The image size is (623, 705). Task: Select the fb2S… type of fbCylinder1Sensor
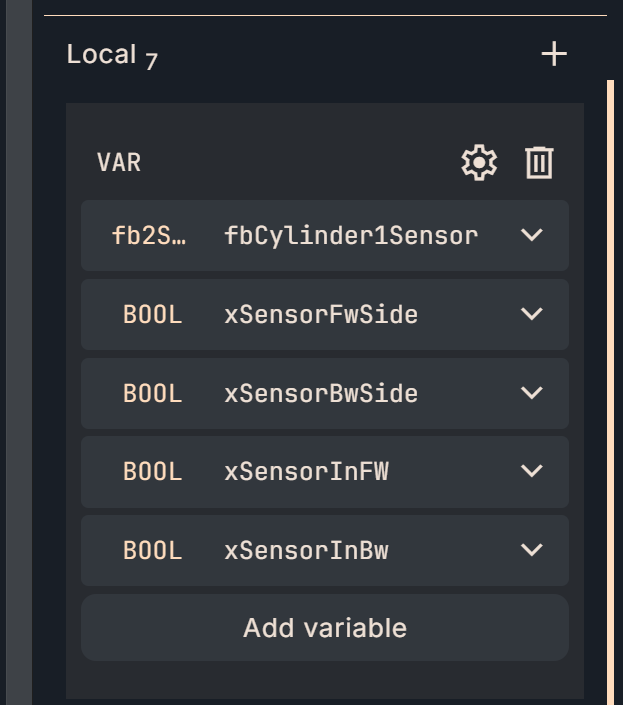point(149,236)
